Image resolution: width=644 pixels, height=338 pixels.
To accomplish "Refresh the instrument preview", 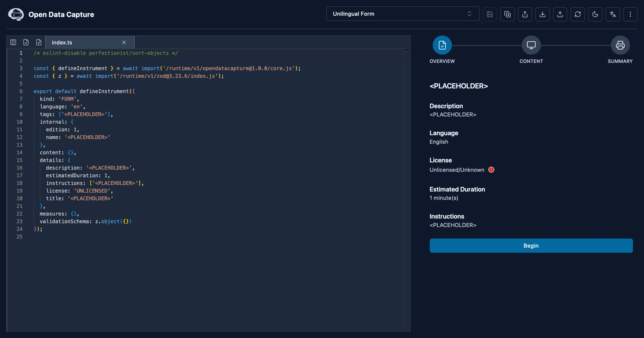I will [578, 14].
